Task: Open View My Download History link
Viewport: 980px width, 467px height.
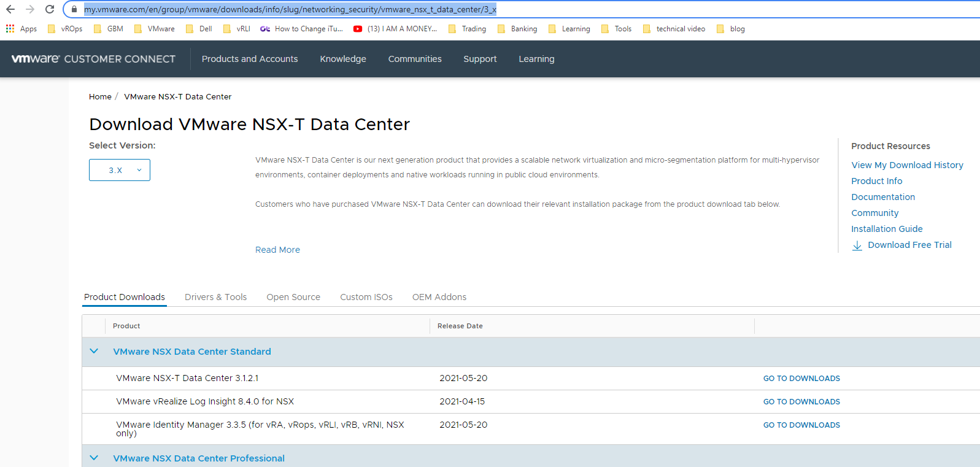Action: point(907,165)
